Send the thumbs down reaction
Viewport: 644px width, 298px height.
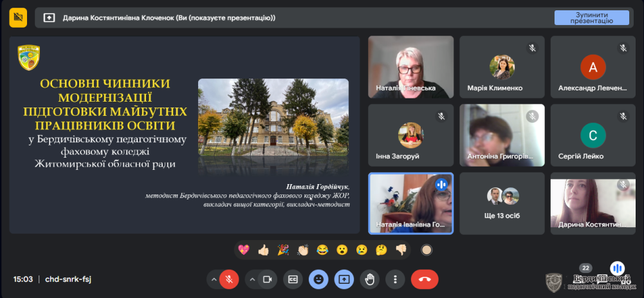pyautogui.click(x=401, y=250)
